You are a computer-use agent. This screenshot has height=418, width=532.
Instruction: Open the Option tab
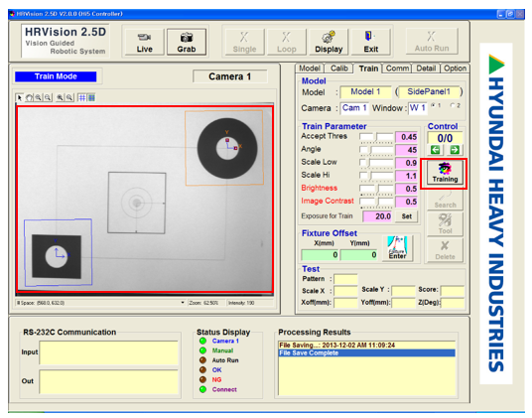coord(455,69)
